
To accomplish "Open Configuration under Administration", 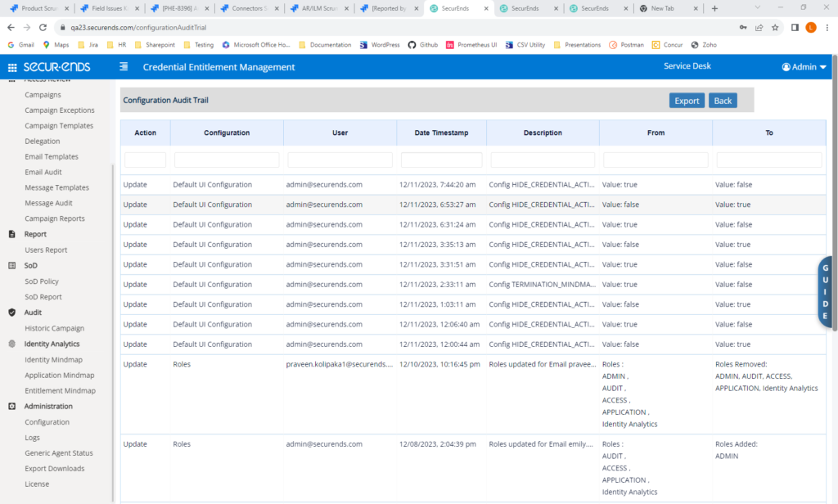I will (x=47, y=421).
